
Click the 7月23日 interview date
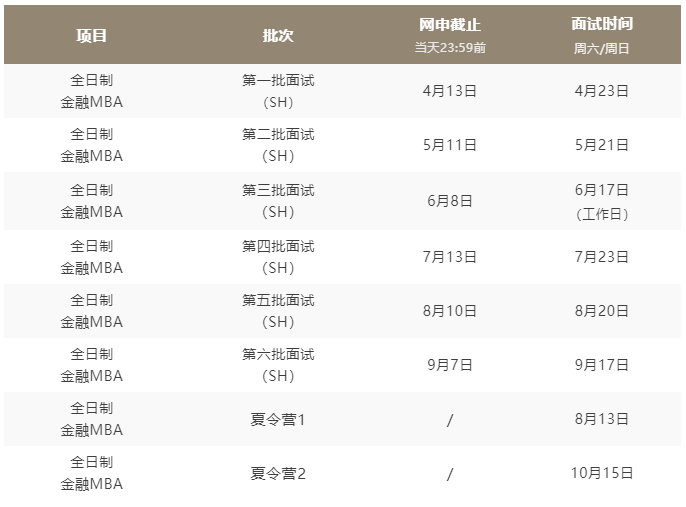coord(602,257)
